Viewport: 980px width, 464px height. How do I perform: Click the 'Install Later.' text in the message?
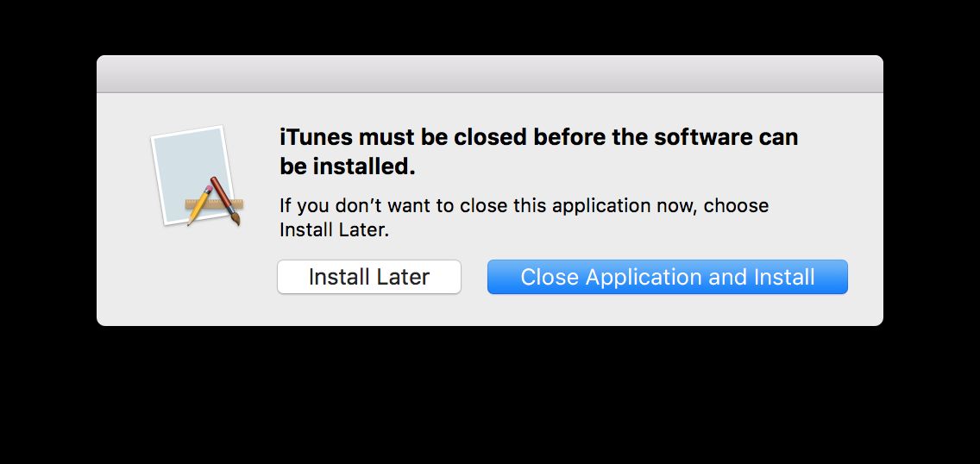click(335, 230)
